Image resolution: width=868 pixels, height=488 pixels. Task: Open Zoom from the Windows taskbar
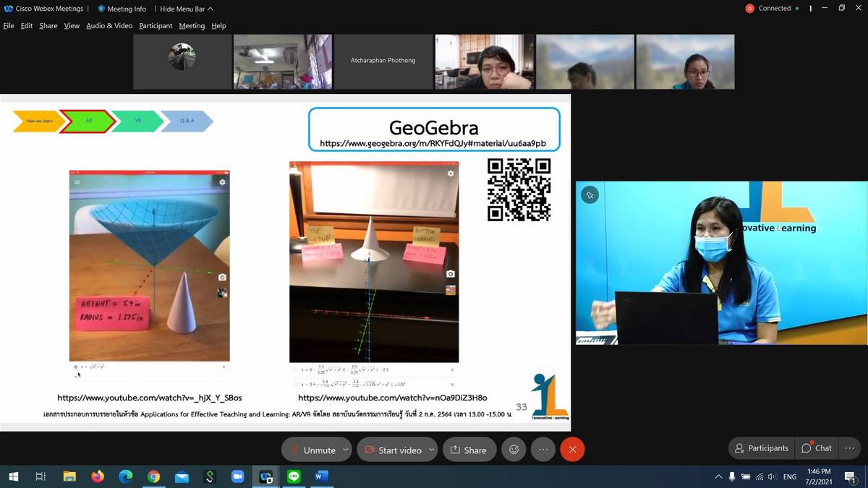[x=237, y=476]
